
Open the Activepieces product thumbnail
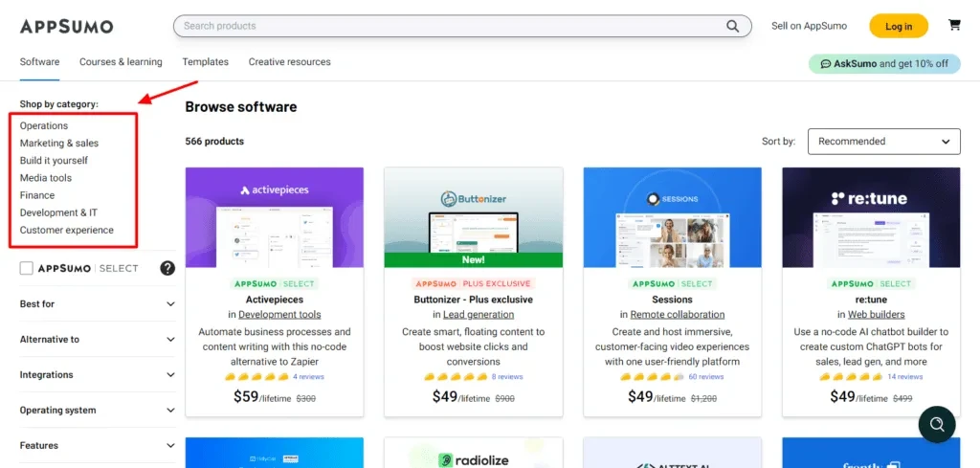[x=275, y=217]
